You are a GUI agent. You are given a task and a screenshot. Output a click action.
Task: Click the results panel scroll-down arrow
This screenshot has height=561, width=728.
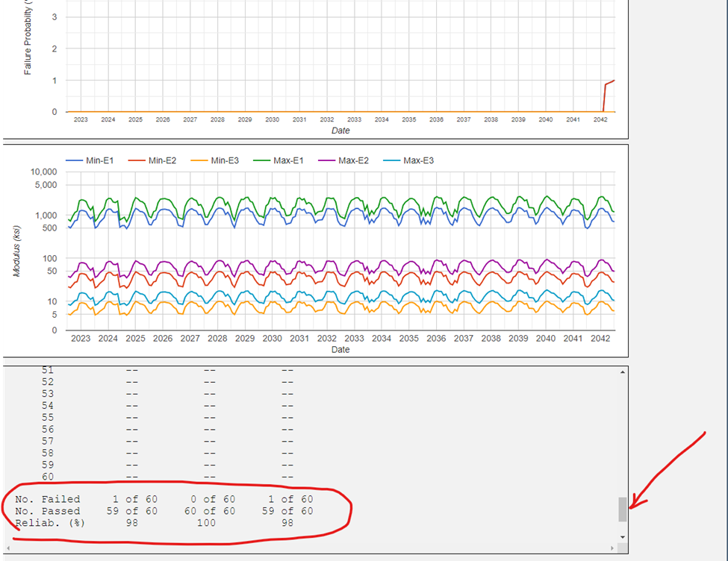[622, 536]
